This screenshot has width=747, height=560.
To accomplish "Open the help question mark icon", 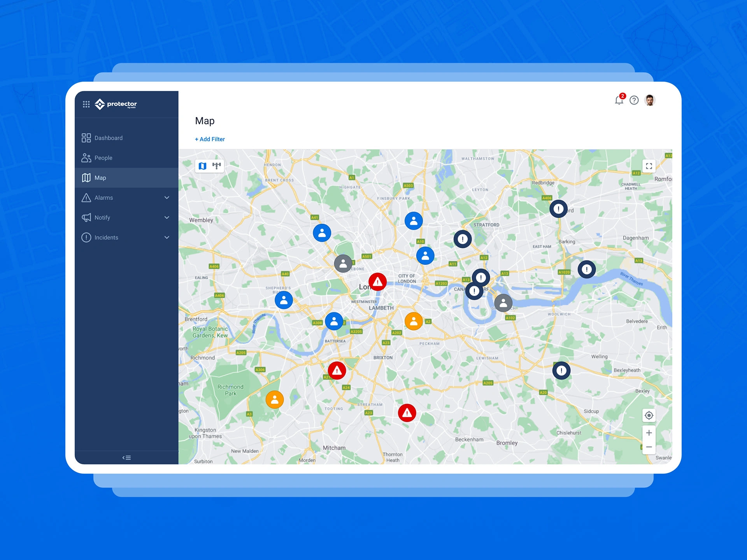I will click(x=634, y=101).
